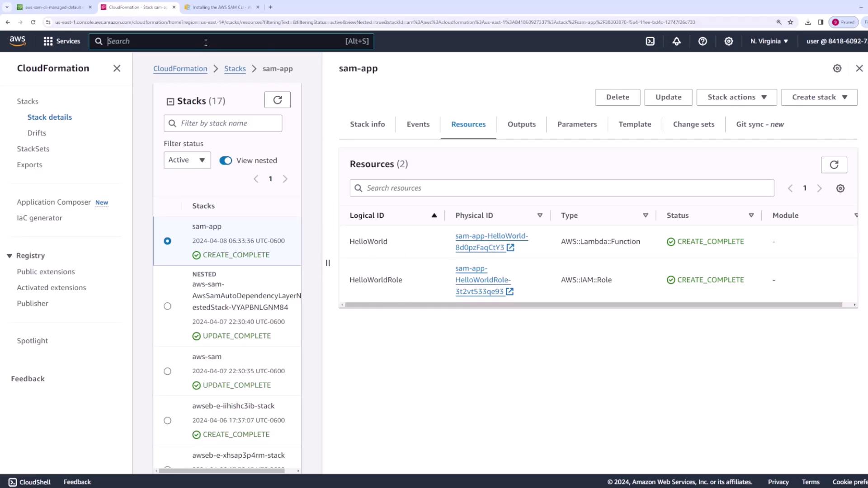Switch to the Events tab
The height and width of the screenshot is (488, 868).
418,124
